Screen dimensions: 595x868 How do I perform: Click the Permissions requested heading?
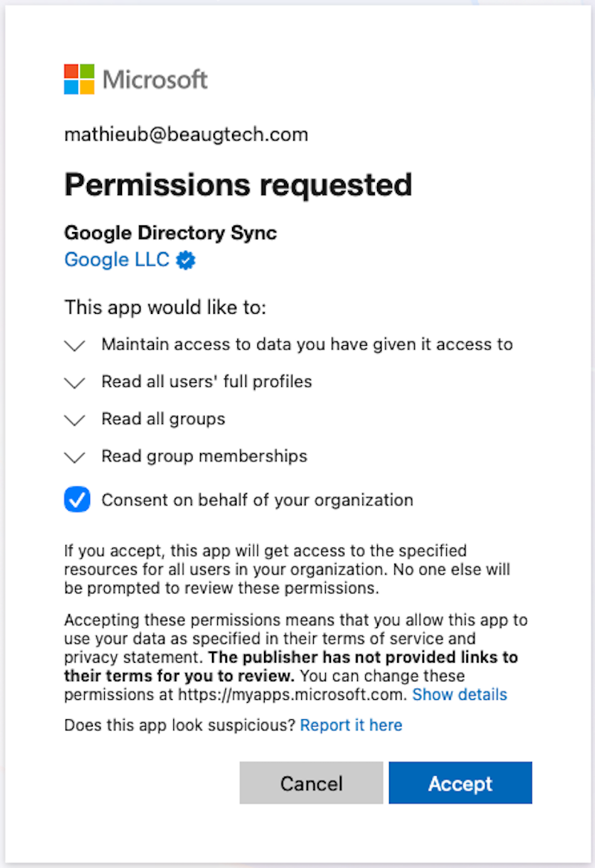238,184
